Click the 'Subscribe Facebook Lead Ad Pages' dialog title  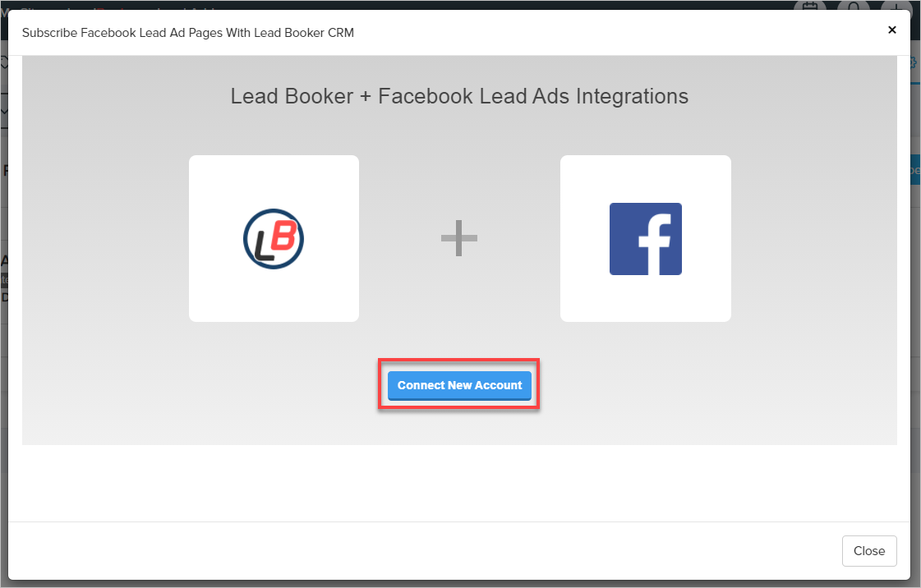click(x=187, y=33)
